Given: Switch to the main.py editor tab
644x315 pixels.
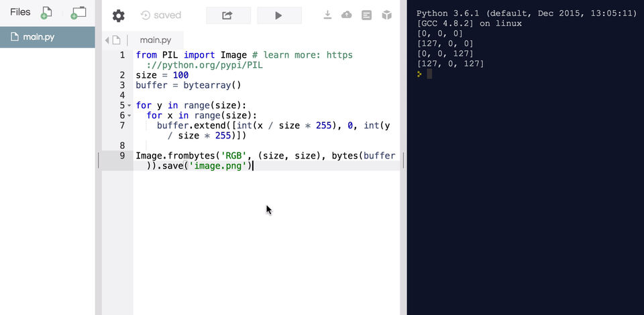Looking at the screenshot, I should (x=155, y=40).
